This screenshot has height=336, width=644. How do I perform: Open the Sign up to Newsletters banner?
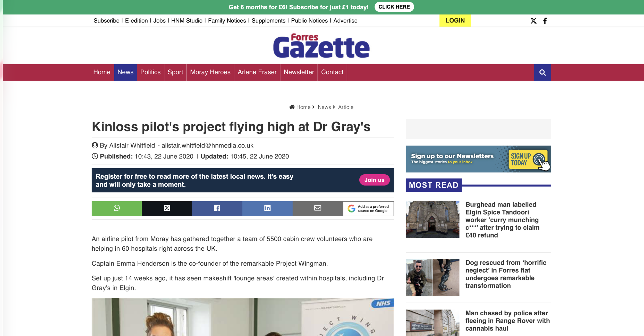(478, 159)
